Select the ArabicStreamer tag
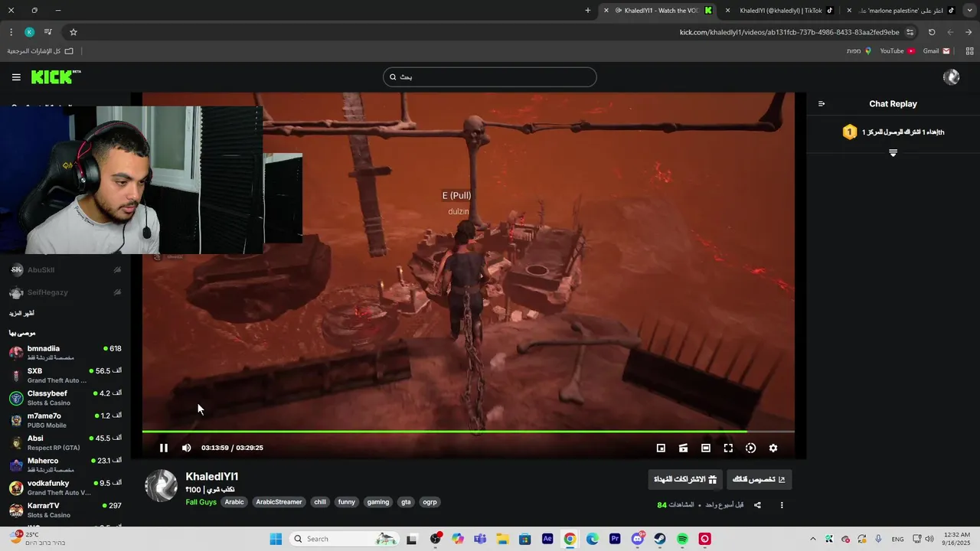The height and width of the screenshot is (551, 980). (x=279, y=502)
